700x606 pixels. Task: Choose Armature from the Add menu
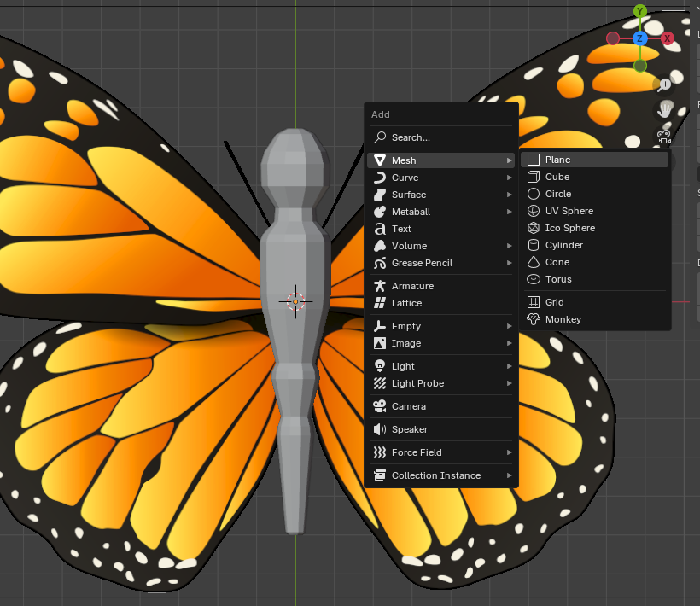tap(441, 286)
